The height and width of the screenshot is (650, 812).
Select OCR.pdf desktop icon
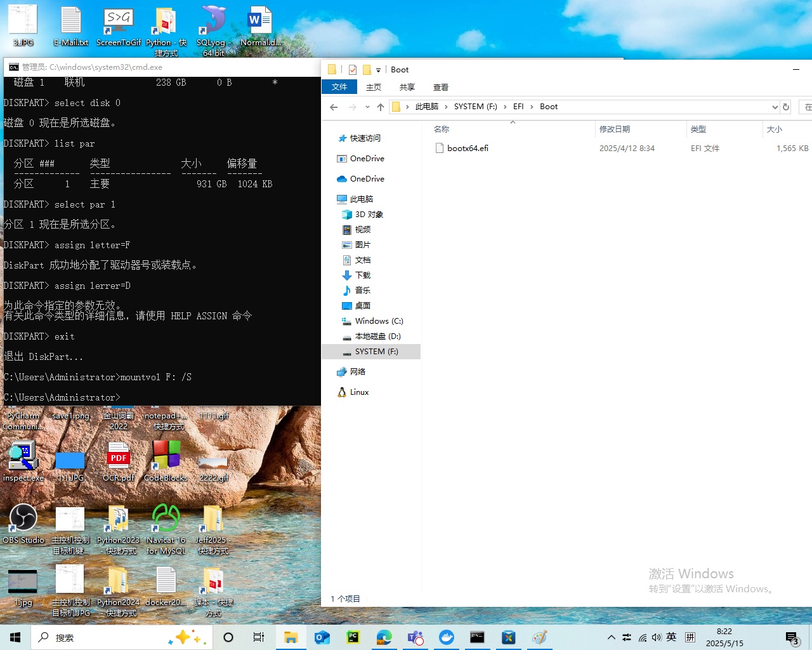(119, 461)
